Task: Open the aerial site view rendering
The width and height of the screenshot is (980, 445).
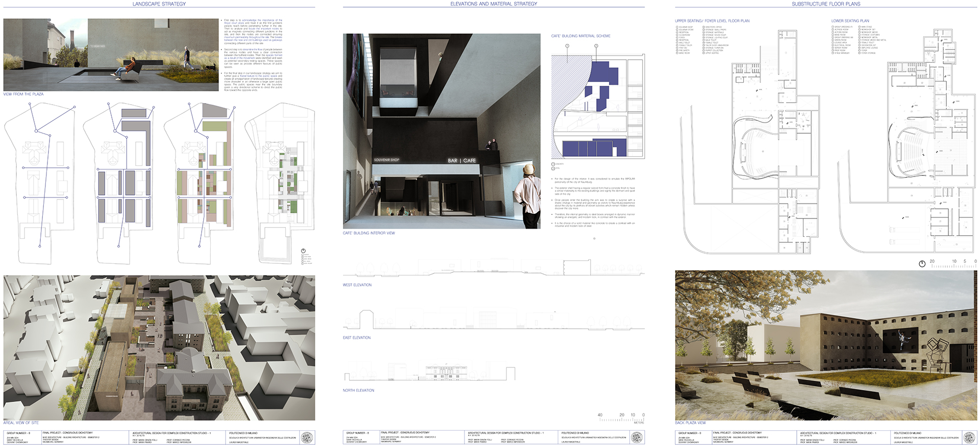Action: [x=159, y=348]
